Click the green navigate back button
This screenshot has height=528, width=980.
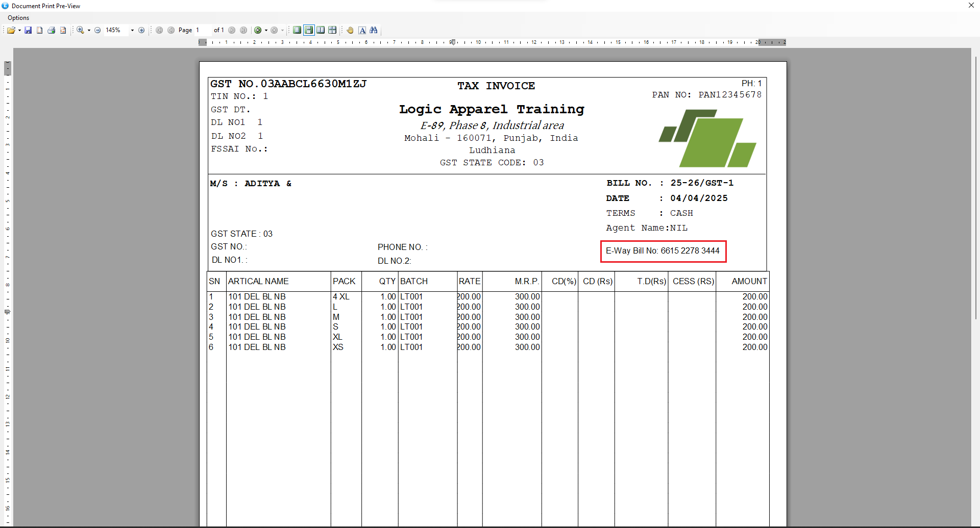point(258,31)
